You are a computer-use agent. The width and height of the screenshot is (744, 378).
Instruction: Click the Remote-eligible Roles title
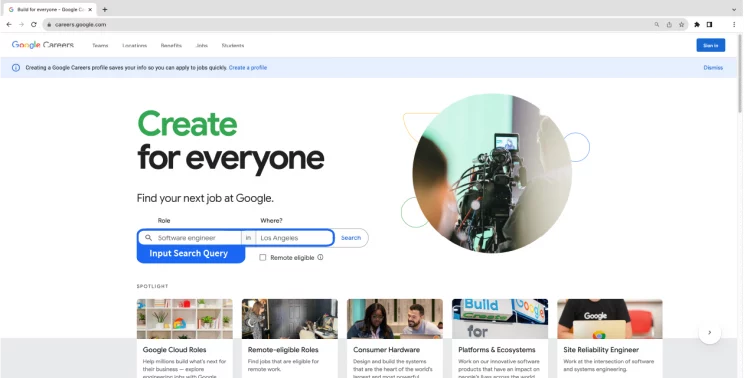click(x=283, y=350)
